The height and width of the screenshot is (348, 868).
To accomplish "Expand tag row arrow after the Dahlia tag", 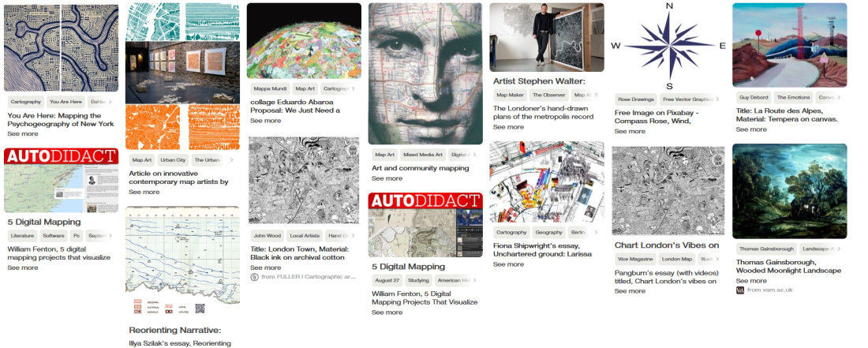I will pyautogui.click(x=110, y=102).
